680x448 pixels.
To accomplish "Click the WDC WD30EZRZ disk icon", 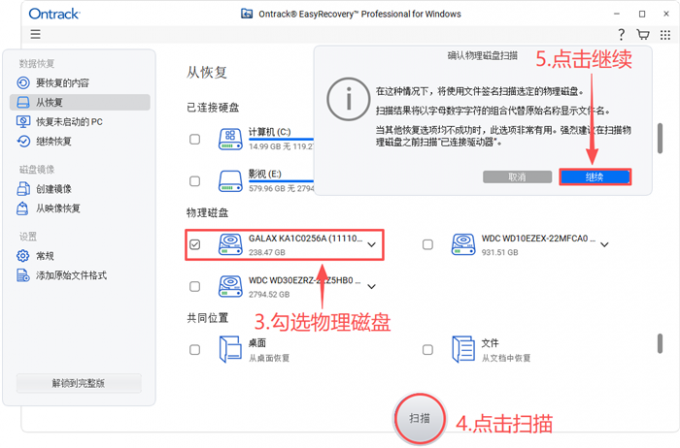I will click(x=230, y=287).
